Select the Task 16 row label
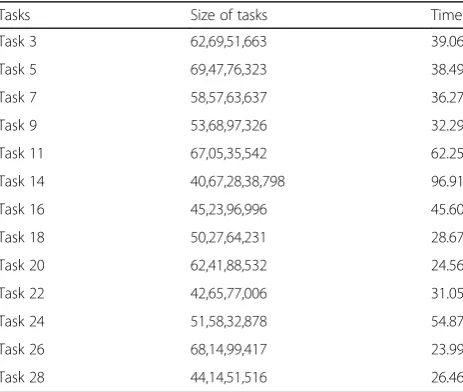Viewport: 463px width, 392px height. (x=22, y=210)
